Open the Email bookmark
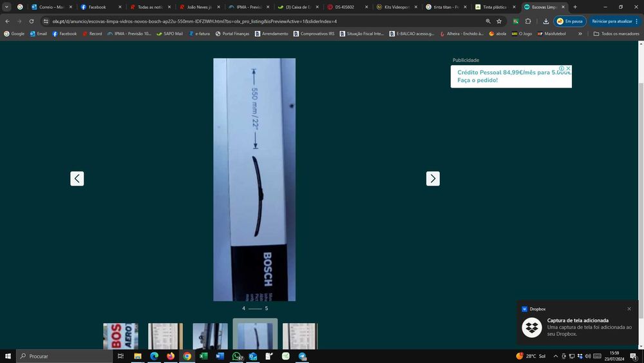 [x=38, y=34]
